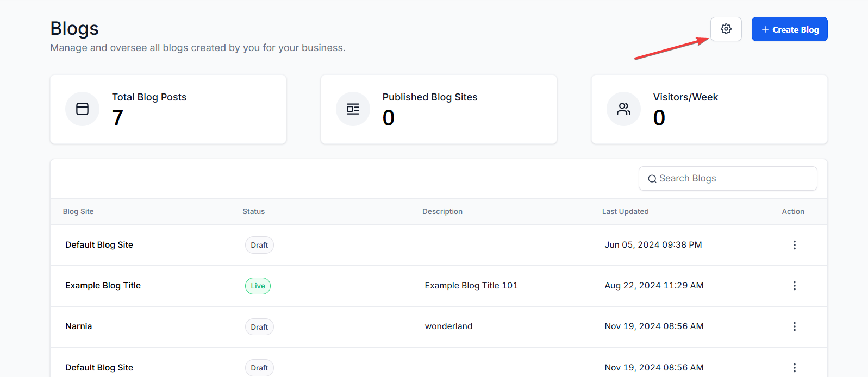
Task: Click the Last Updated column header
Action: [625, 211]
